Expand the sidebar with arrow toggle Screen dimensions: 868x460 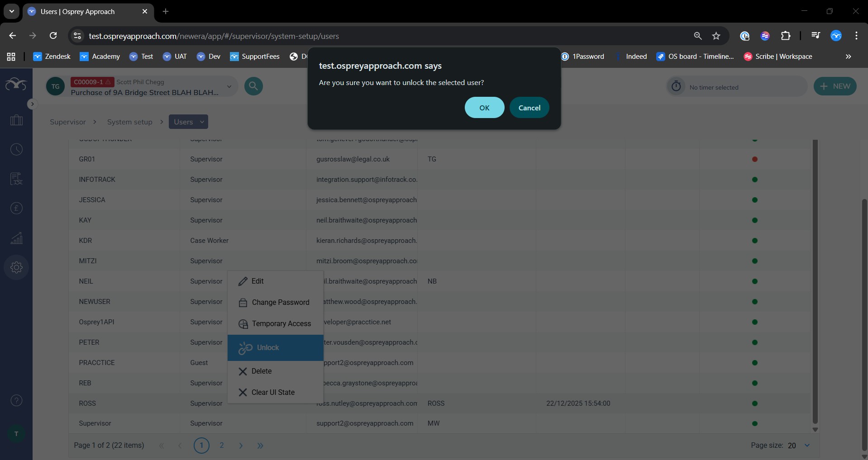pos(32,104)
